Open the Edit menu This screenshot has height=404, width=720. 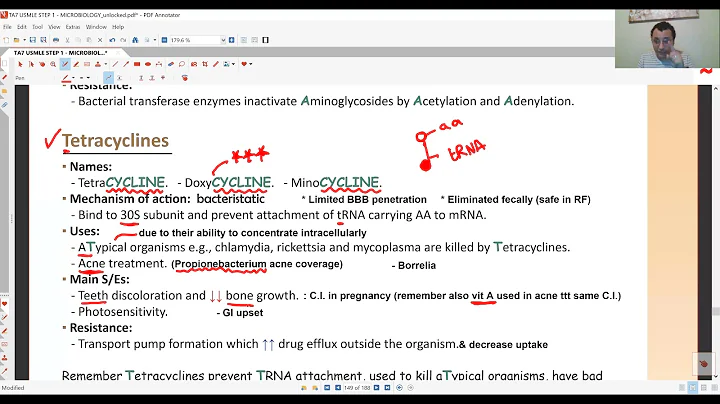pyautogui.click(x=22, y=27)
